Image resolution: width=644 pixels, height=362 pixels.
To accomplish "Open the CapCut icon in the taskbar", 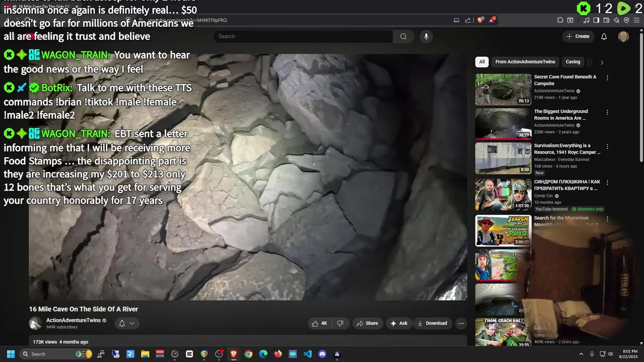I will (189, 354).
